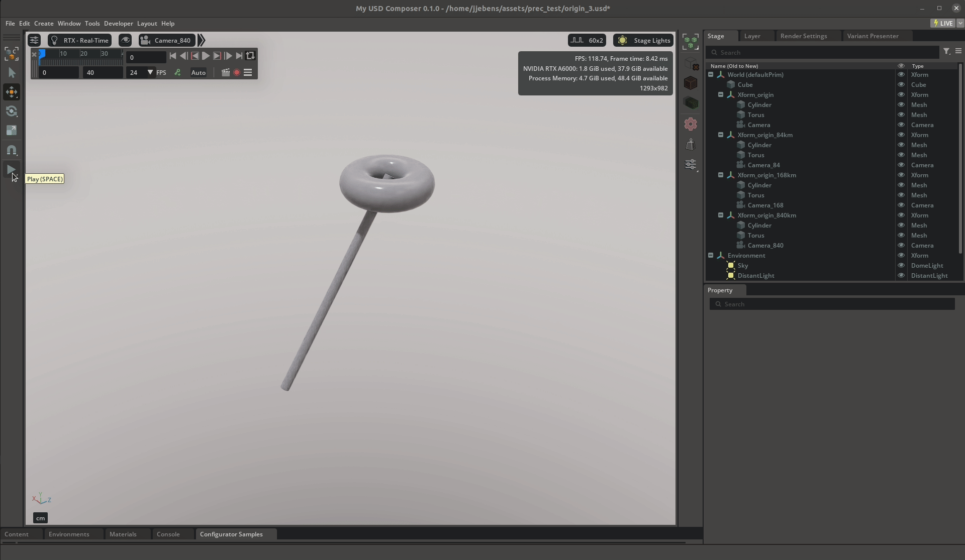Click the pink gear icon in right sidebar
The height and width of the screenshot is (560, 965).
point(691,124)
